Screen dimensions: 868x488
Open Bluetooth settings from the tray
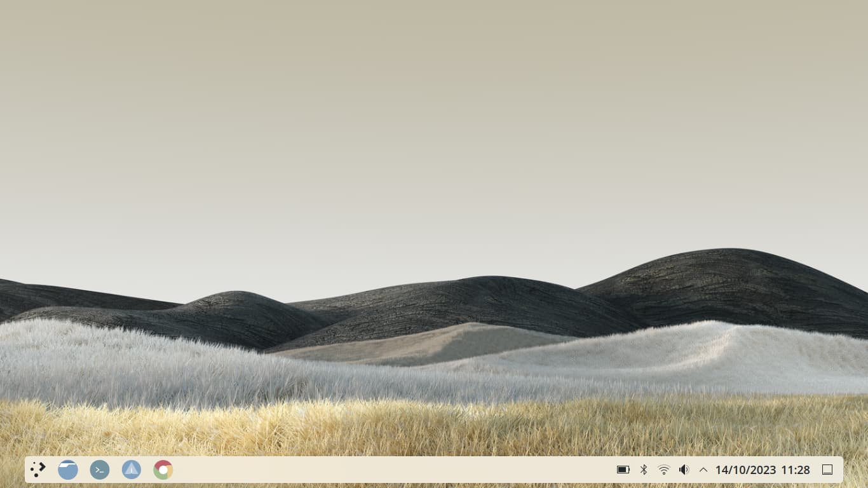[644, 470]
